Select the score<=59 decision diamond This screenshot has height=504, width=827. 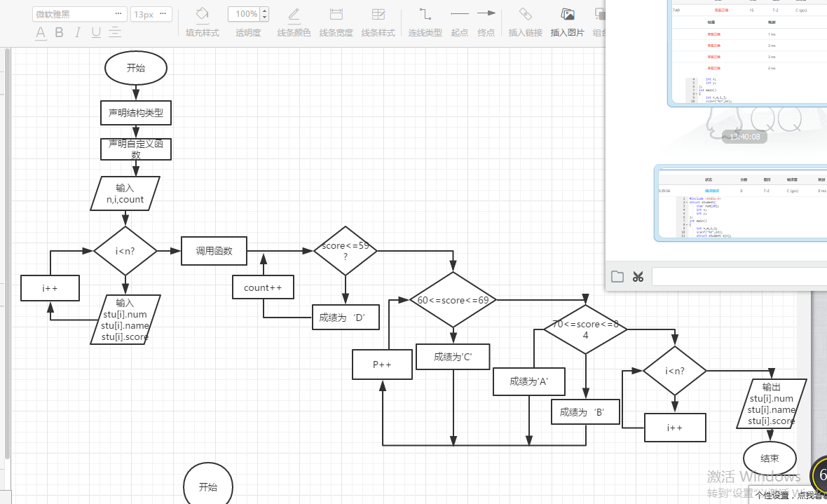tap(346, 251)
